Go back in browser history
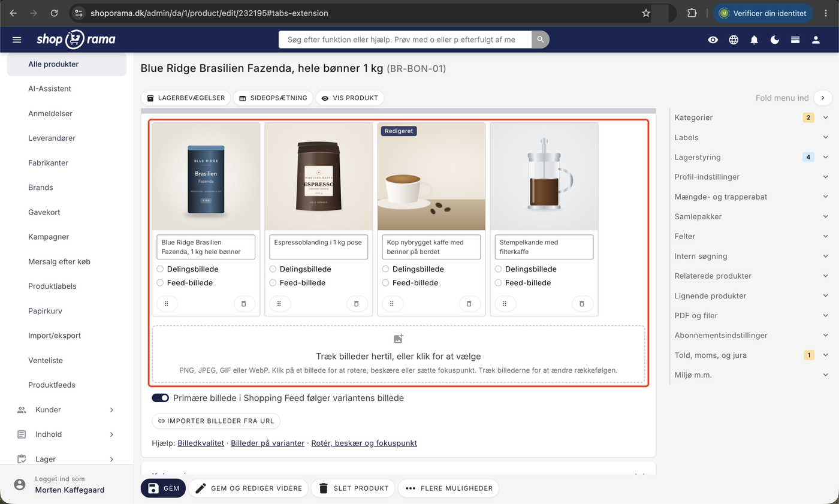Viewport: 839px width, 504px height. (13, 13)
